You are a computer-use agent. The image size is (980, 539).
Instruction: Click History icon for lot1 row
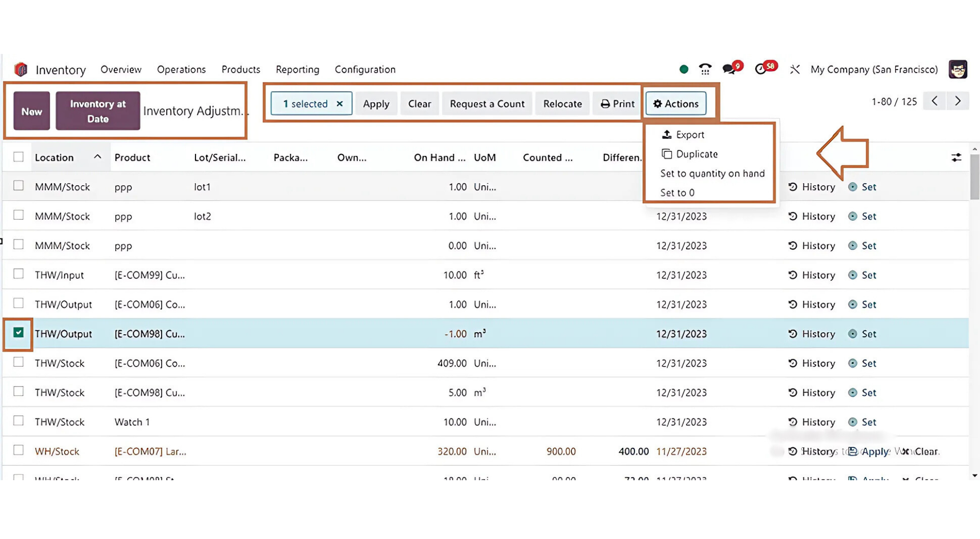tap(793, 187)
